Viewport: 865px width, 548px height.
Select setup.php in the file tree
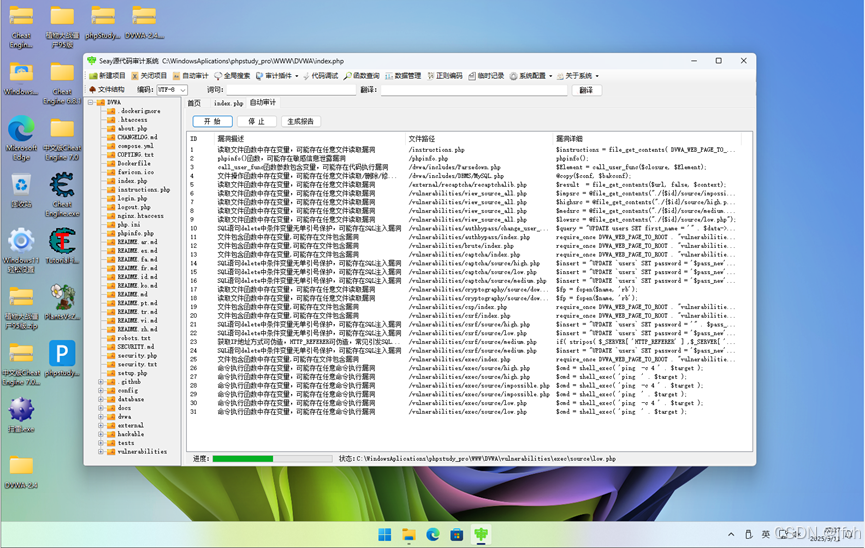132,373
